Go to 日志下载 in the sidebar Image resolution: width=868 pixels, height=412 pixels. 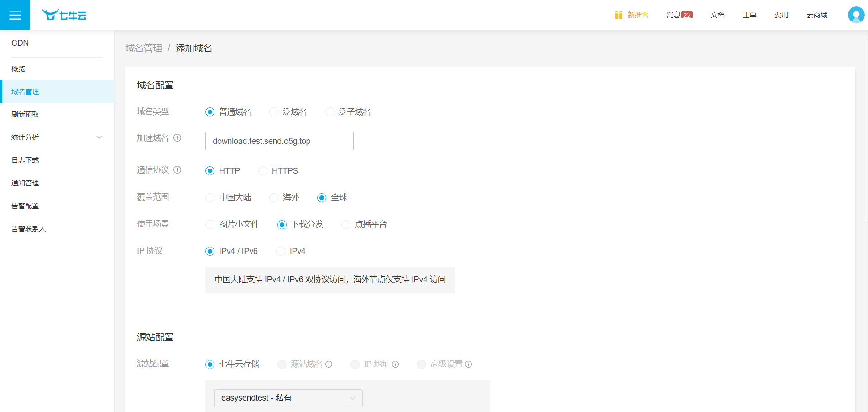click(25, 160)
